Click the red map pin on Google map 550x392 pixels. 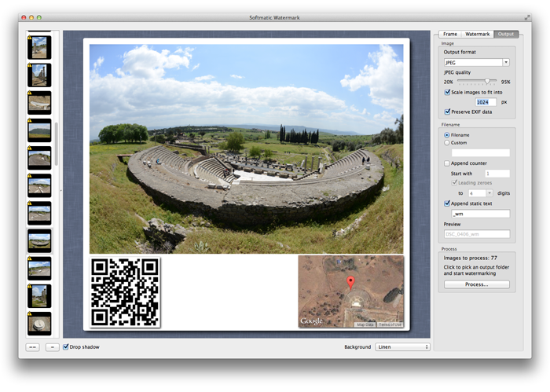click(350, 283)
